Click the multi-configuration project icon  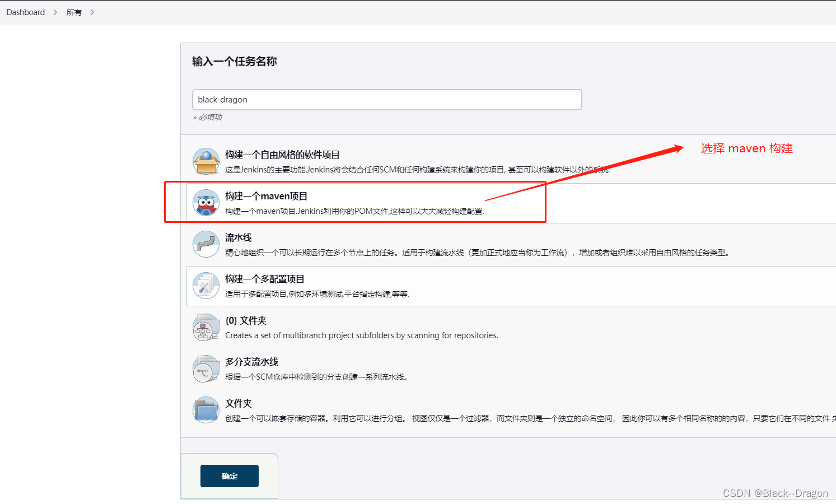206,285
